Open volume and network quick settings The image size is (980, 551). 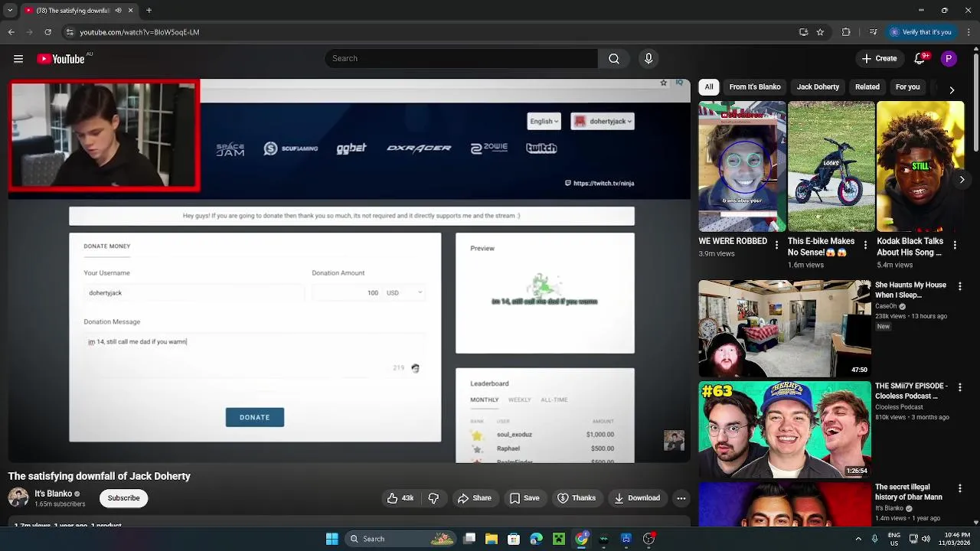click(x=920, y=539)
